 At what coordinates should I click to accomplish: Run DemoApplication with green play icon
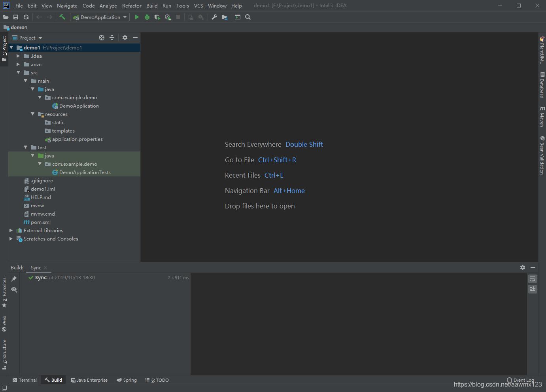click(137, 17)
